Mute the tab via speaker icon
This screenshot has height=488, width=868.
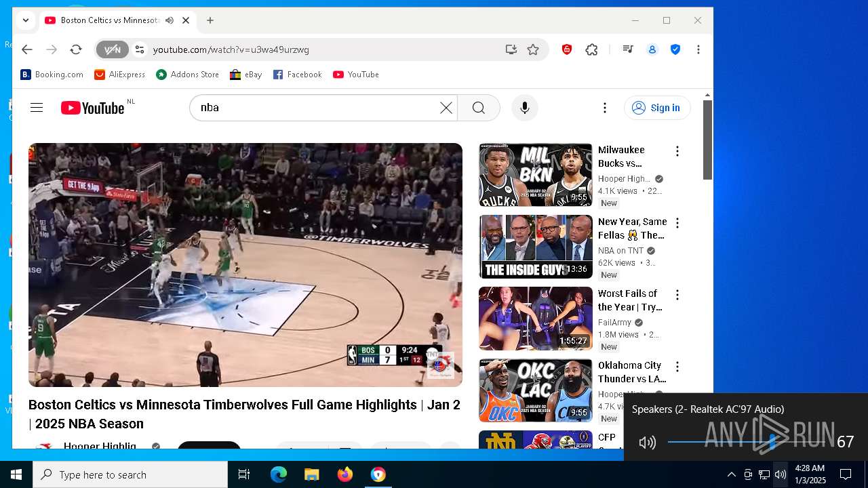[169, 20]
